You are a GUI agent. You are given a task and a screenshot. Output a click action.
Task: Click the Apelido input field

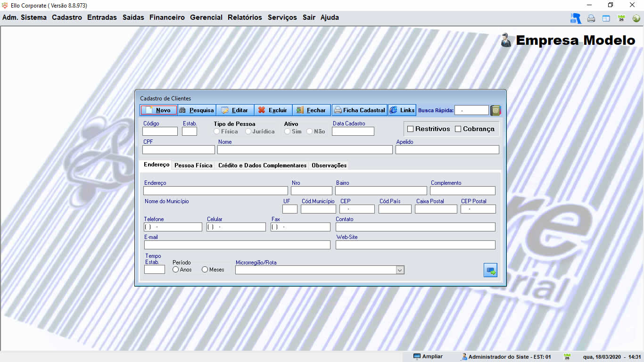tap(447, 149)
